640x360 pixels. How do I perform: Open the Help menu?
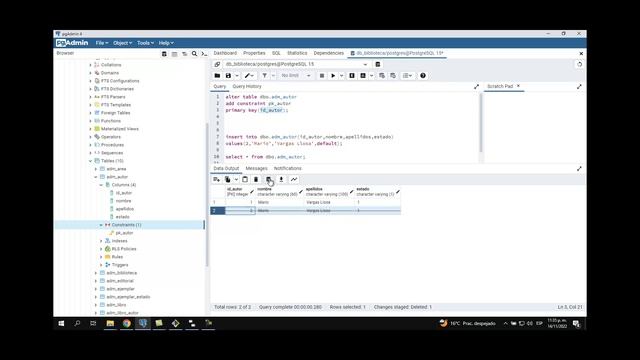(166, 43)
